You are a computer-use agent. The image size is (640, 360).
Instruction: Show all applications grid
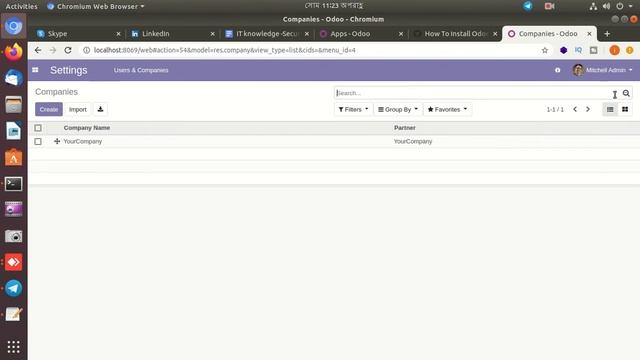click(x=13, y=347)
